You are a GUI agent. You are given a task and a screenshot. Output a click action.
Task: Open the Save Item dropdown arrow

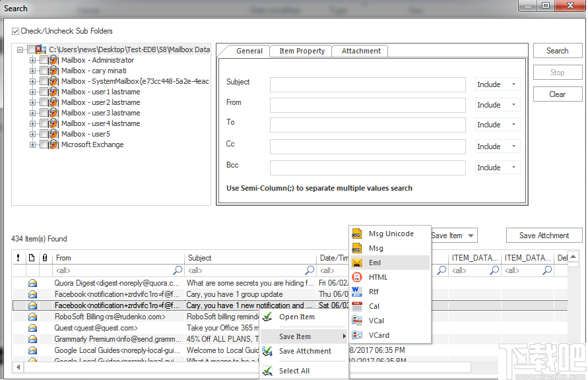[x=470, y=235]
